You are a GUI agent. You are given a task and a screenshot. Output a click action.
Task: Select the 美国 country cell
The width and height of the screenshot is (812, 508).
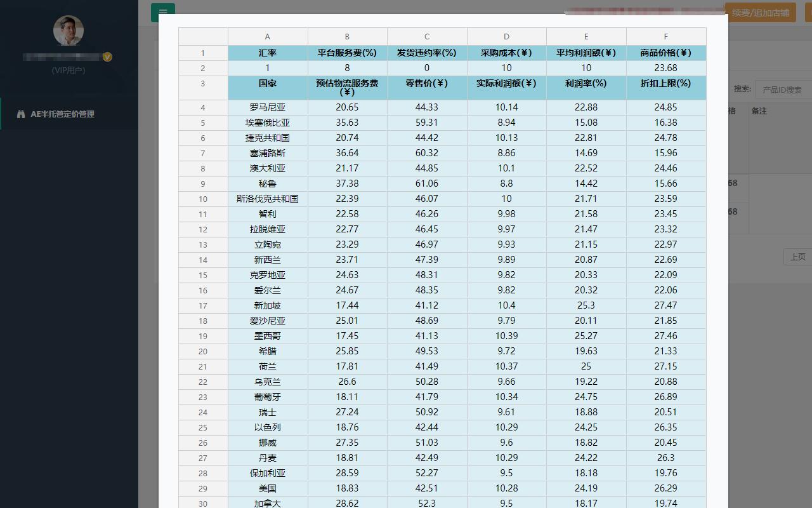[x=267, y=488]
